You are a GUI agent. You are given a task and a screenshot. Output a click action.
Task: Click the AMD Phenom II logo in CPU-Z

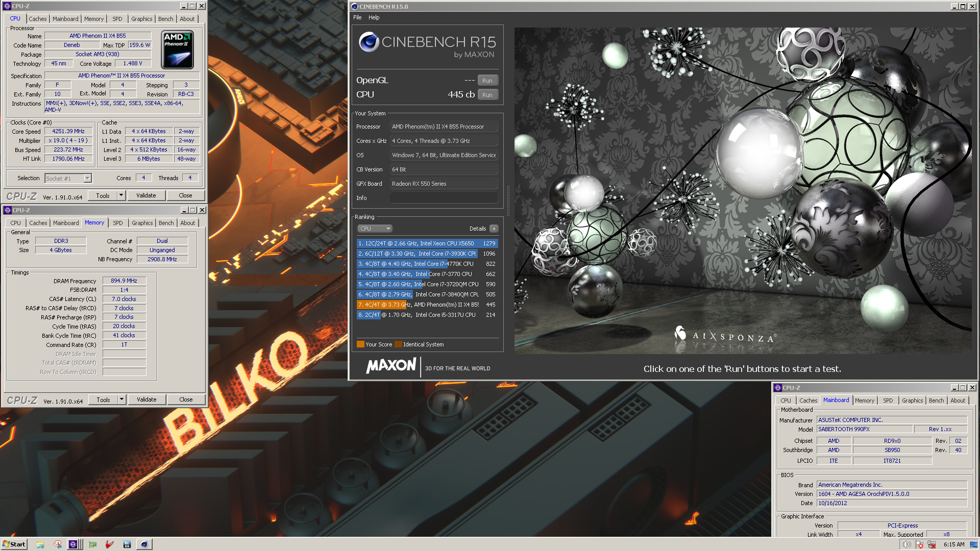click(177, 49)
